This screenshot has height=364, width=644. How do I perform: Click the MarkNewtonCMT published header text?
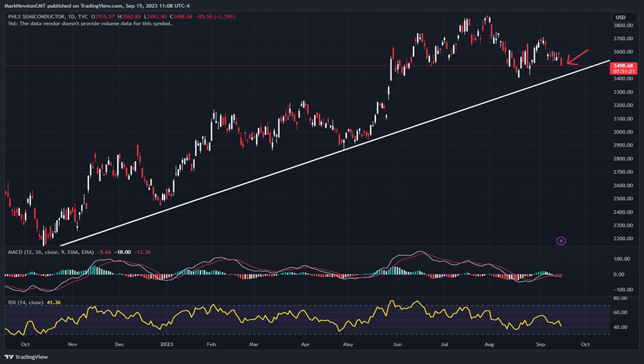pyautogui.click(x=97, y=6)
